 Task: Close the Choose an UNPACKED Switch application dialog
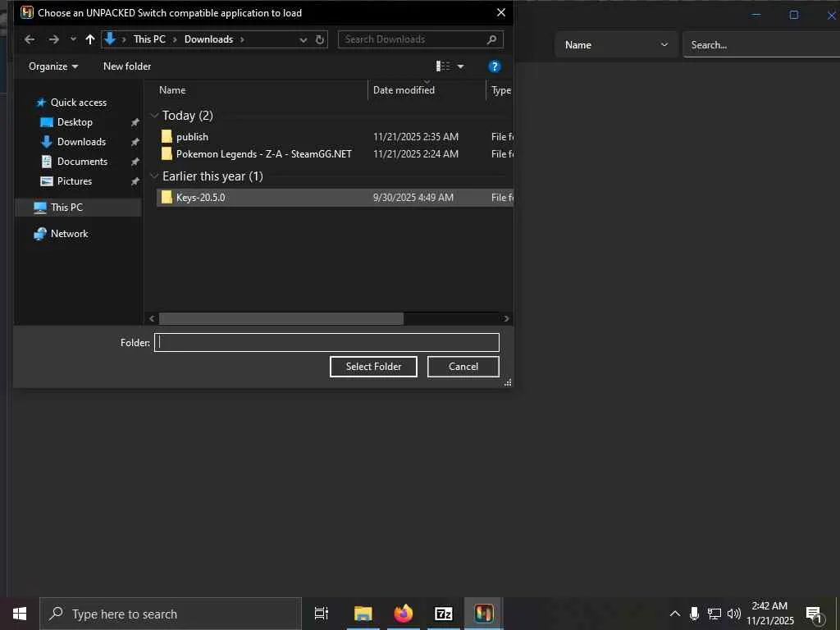(501, 12)
